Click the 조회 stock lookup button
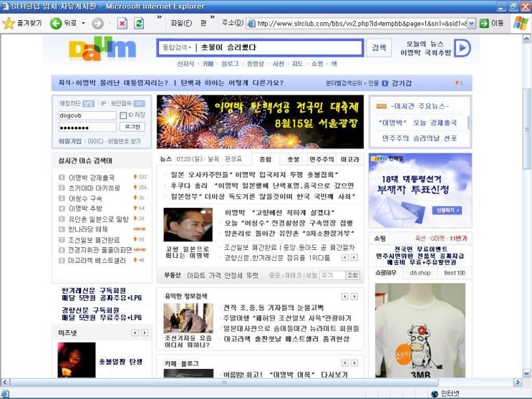This screenshot has width=532, height=399. [352, 275]
